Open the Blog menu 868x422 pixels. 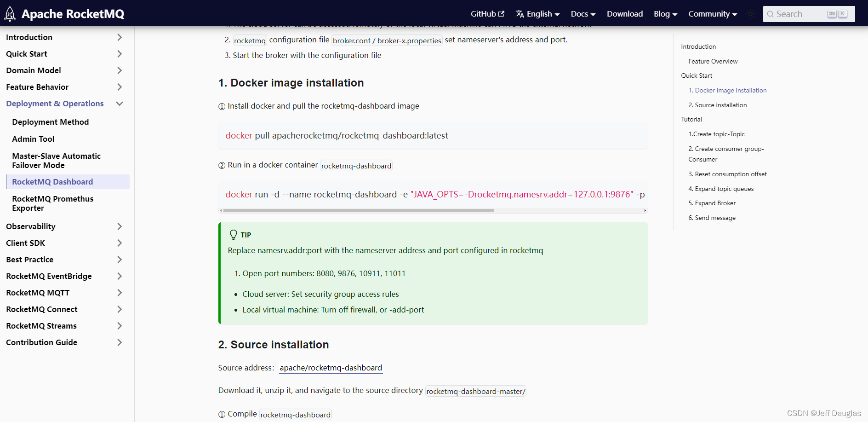tap(665, 14)
